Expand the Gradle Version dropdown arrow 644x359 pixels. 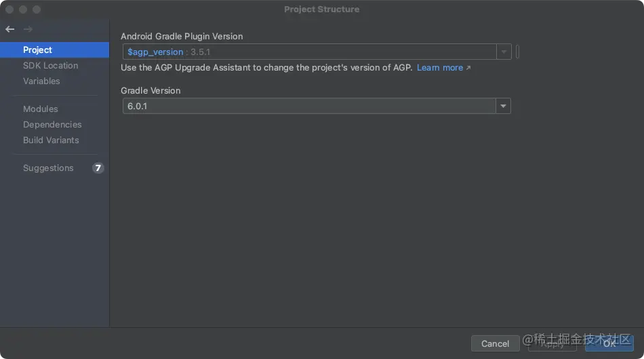tap(503, 107)
